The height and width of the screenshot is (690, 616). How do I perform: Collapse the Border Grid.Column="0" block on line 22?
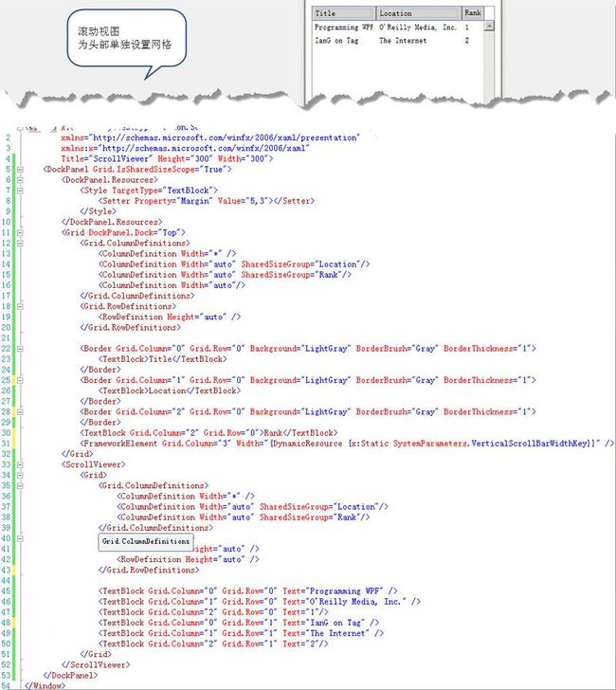click(x=20, y=349)
